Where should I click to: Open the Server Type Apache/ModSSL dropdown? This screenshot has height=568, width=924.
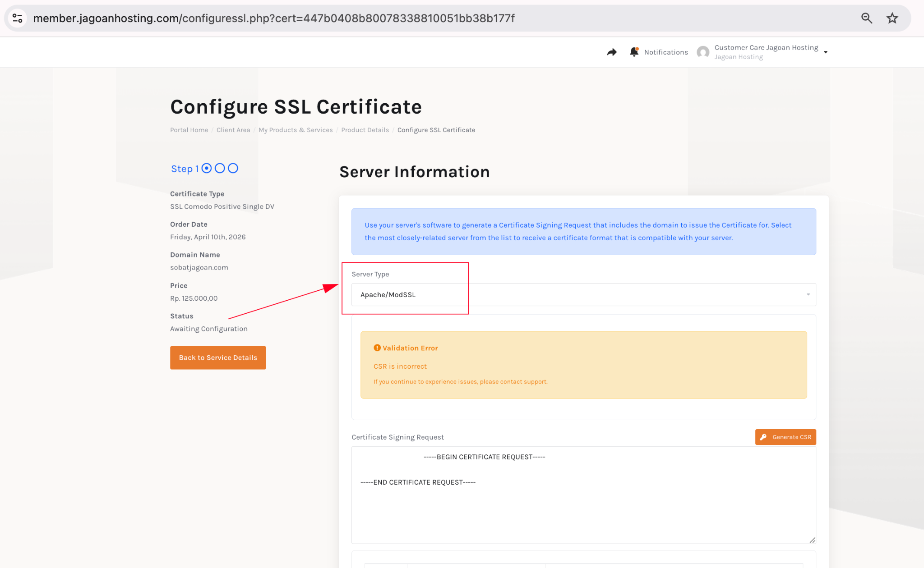[x=583, y=294]
